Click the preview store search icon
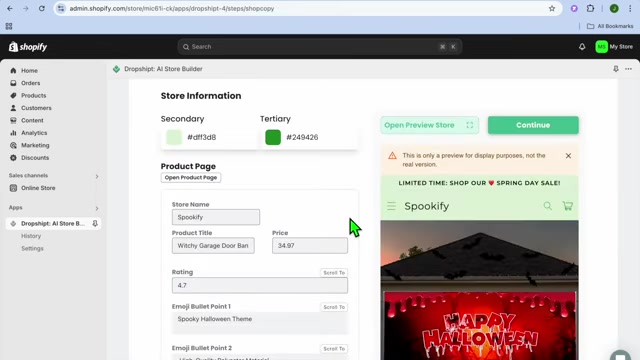The height and width of the screenshot is (360, 640). 547,206
